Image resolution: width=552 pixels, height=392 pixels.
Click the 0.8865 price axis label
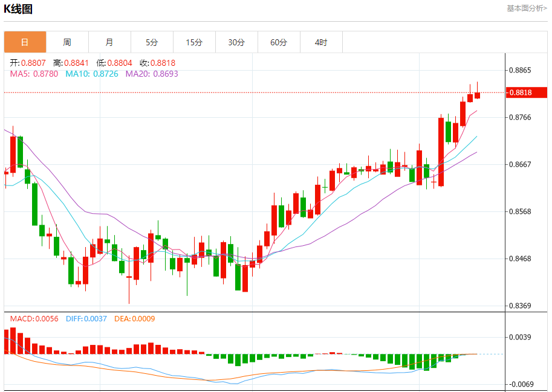[x=520, y=70]
